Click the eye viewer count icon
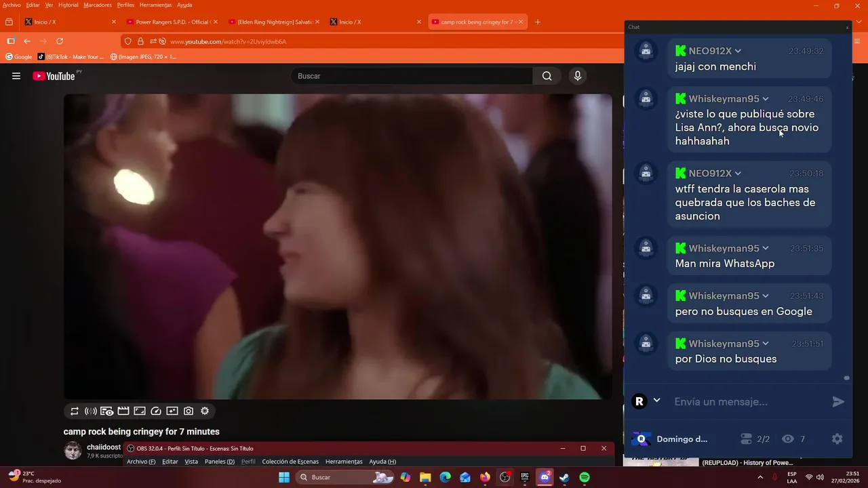This screenshot has height=488, width=868. coord(787,439)
